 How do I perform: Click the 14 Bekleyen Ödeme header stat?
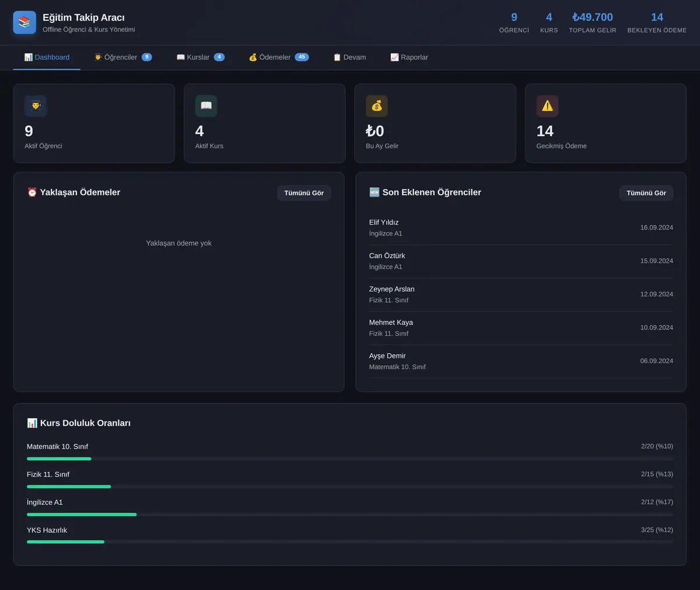click(x=657, y=22)
